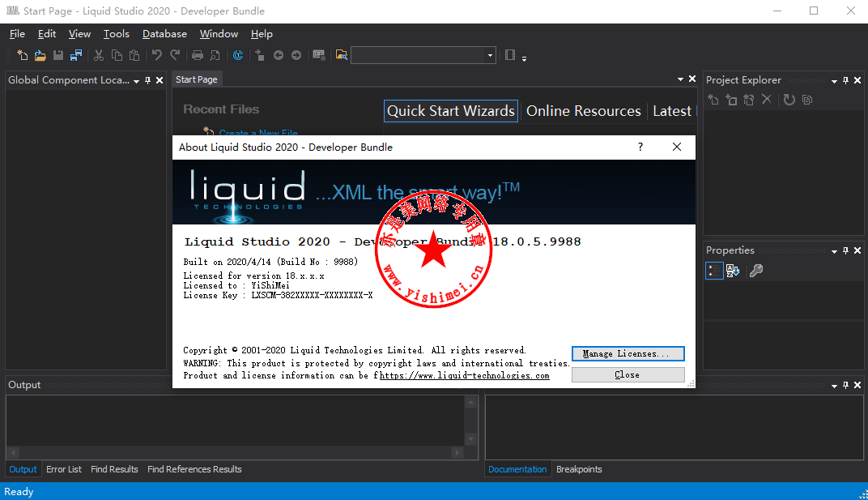
Task: Open the File menu
Action: [x=17, y=34]
